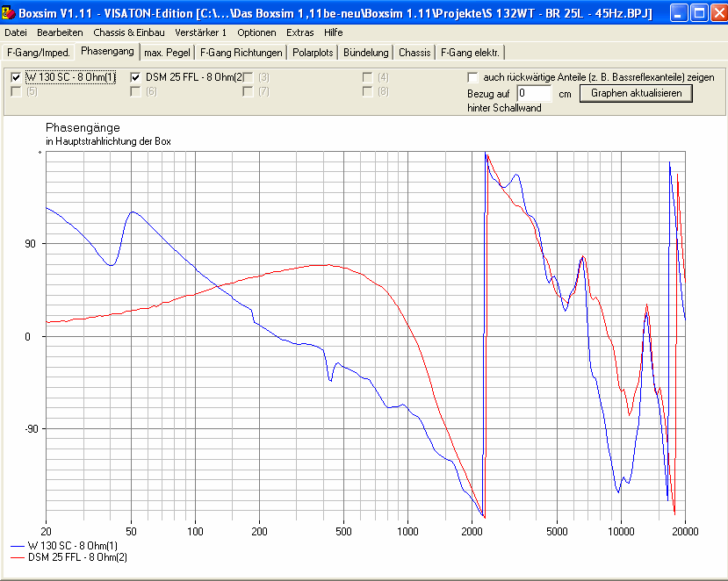Image resolution: width=728 pixels, height=581 pixels.
Task: Go to the Bündelung tab
Action: pos(365,53)
